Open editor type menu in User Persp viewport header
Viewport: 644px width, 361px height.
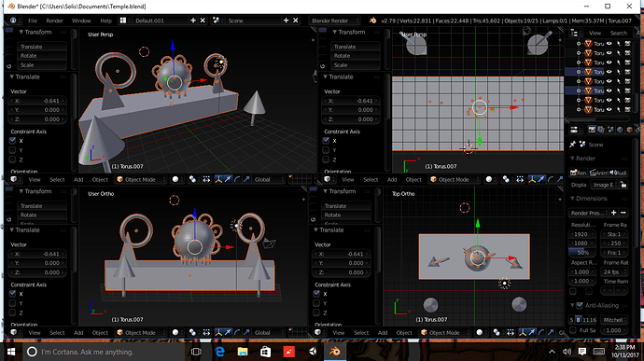(x=15, y=179)
